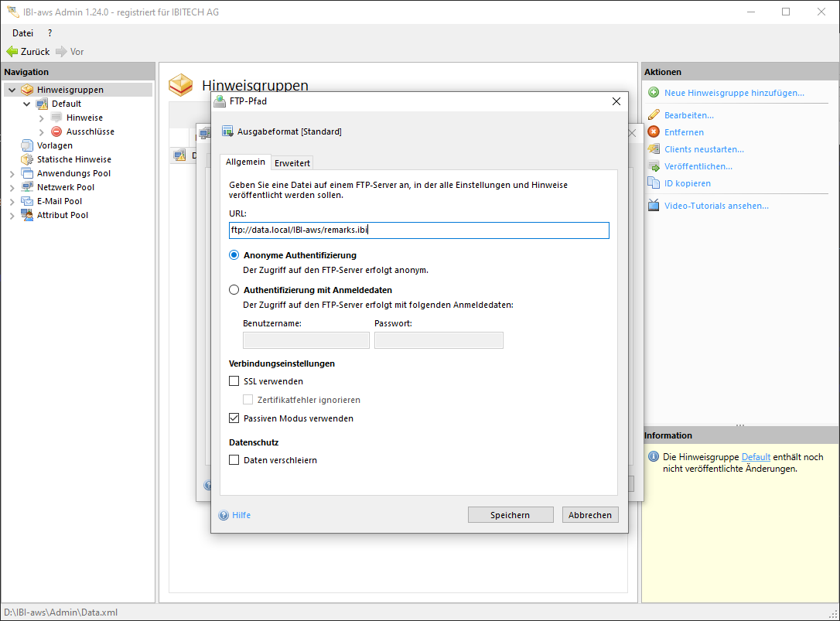Click the green plus Neue Hinweisgruppe icon

[x=654, y=93]
